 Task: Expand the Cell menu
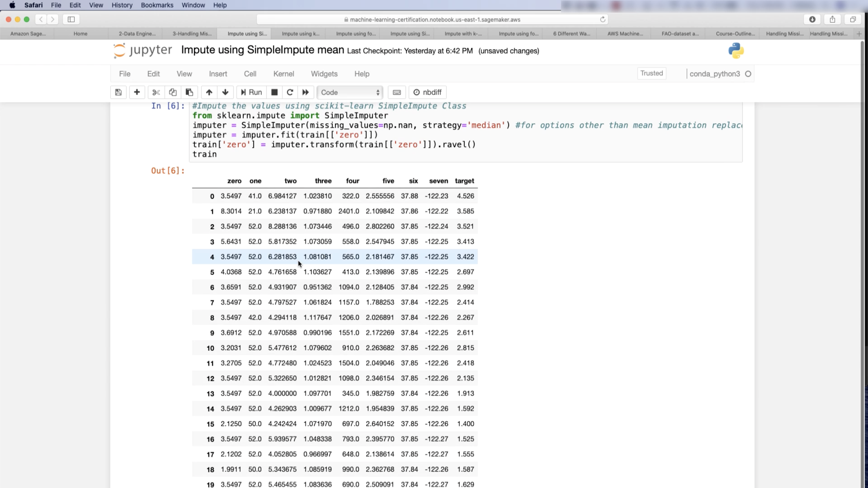pyautogui.click(x=250, y=74)
